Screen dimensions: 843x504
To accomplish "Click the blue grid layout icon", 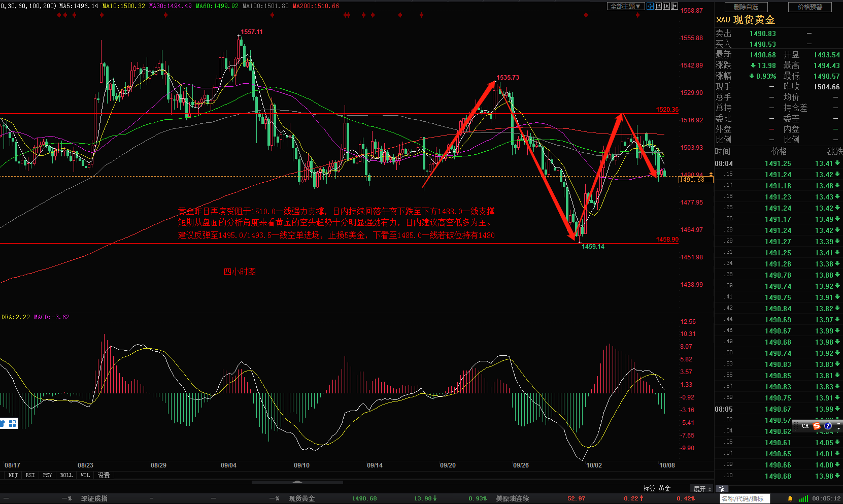I will (x=13, y=423).
